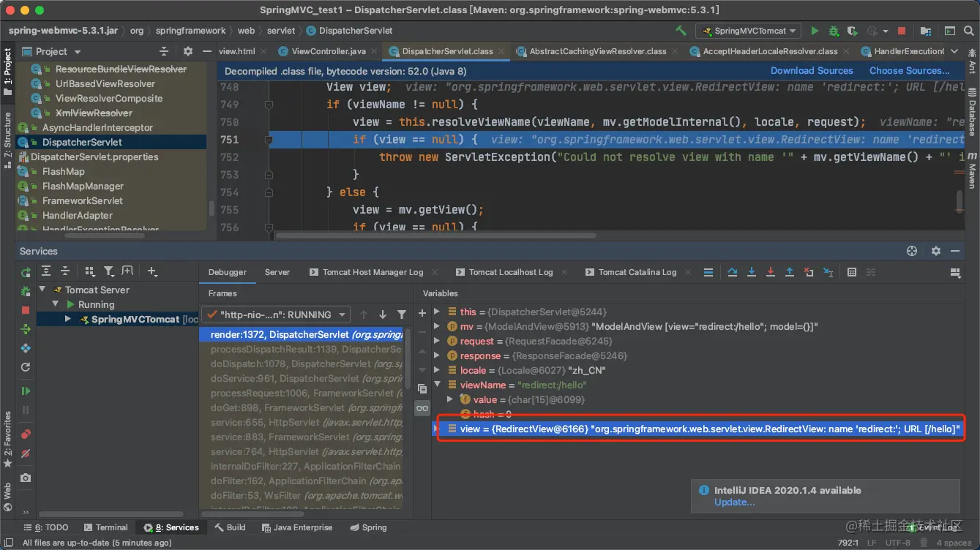980x550 pixels.
Task: Expand the mv variable node
Action: (437, 326)
